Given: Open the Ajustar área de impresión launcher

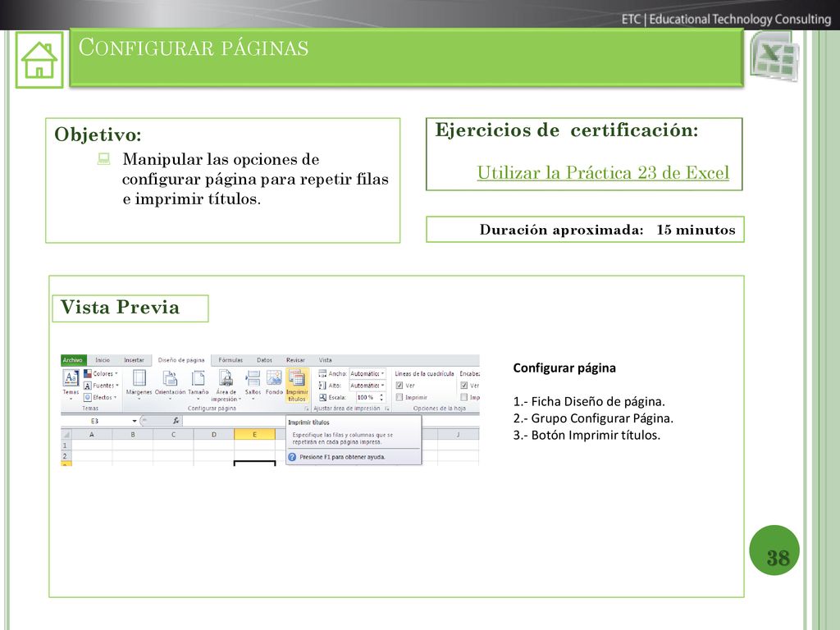Looking at the screenshot, I should pyautogui.click(x=387, y=409).
